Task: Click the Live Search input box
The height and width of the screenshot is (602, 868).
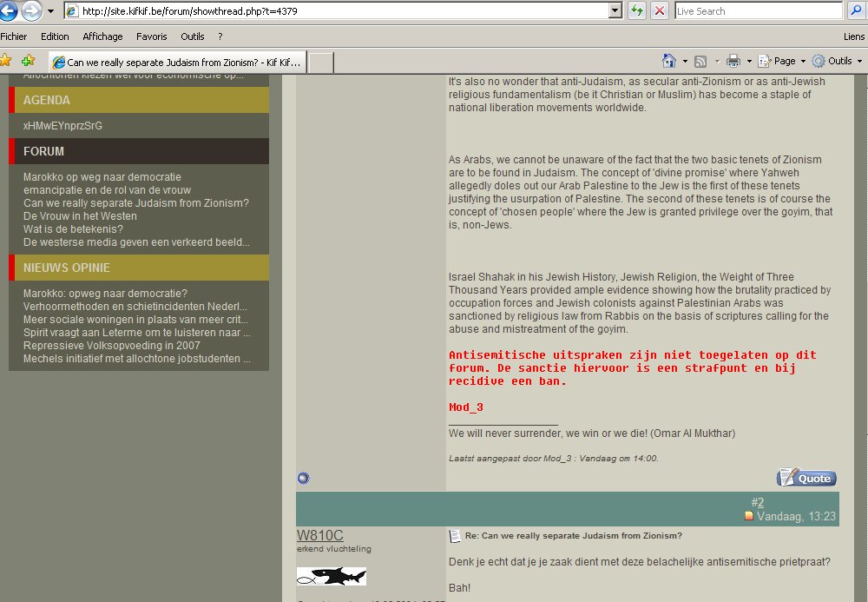Action: [759, 11]
